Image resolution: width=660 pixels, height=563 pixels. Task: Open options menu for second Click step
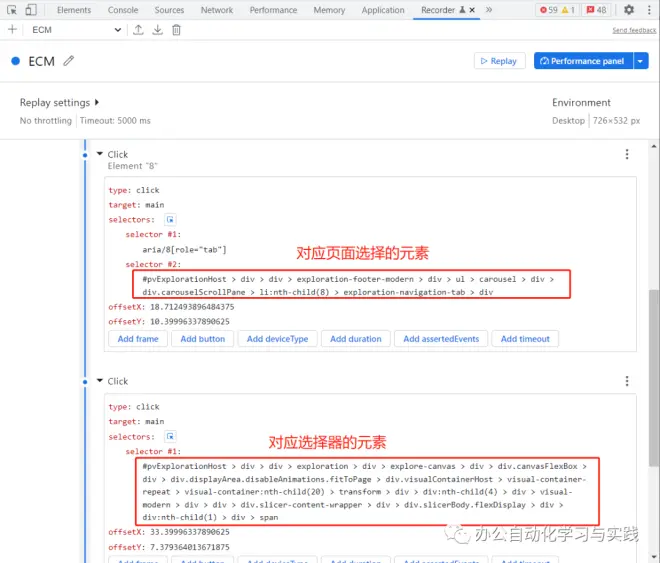pos(627,381)
